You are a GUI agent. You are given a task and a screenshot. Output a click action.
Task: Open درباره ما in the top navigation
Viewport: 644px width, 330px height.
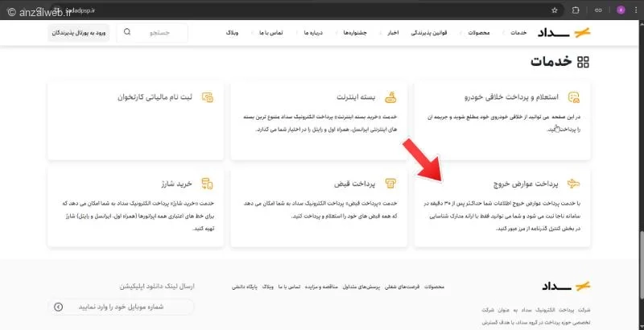point(313,33)
